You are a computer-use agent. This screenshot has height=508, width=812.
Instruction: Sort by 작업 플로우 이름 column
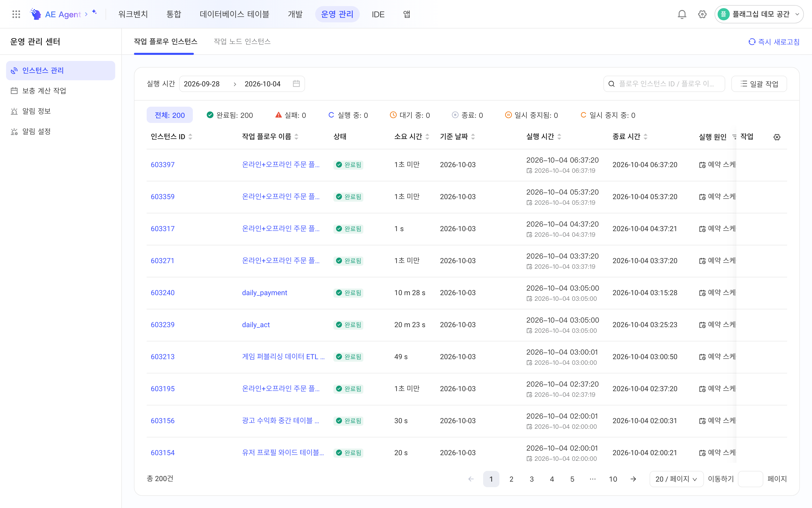pos(296,137)
